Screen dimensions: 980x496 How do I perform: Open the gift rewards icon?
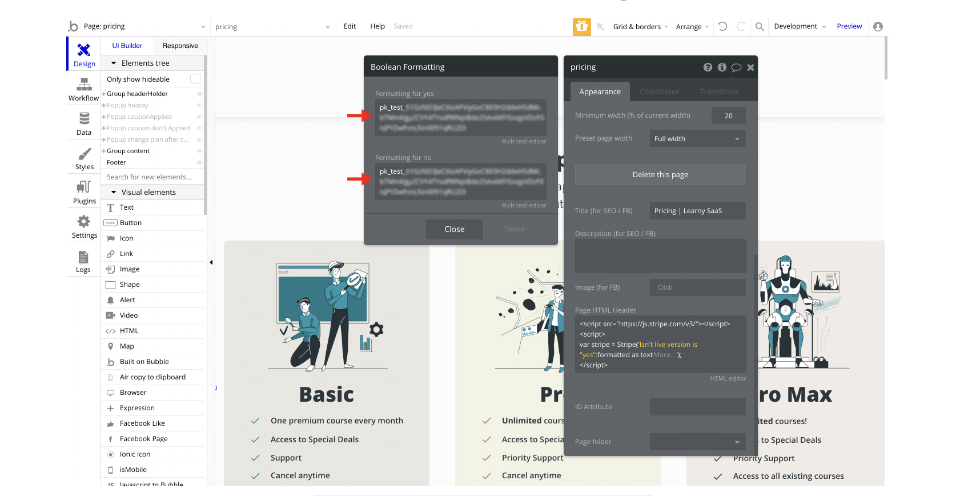point(582,26)
